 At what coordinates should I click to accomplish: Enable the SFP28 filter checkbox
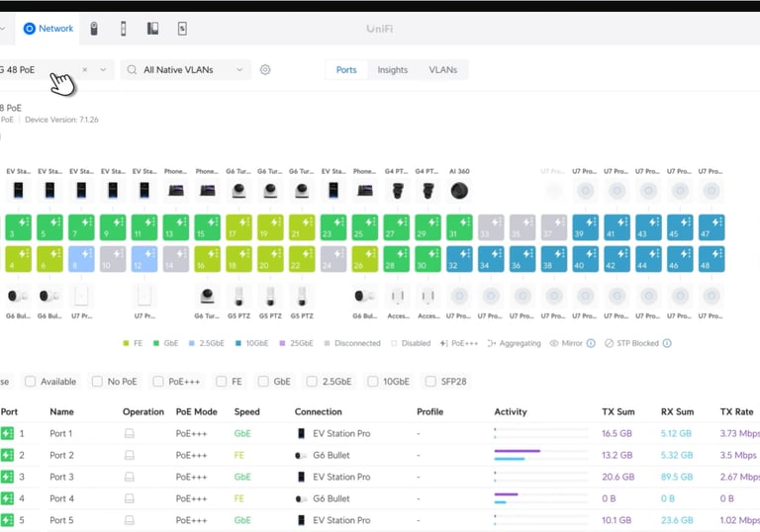pos(430,382)
